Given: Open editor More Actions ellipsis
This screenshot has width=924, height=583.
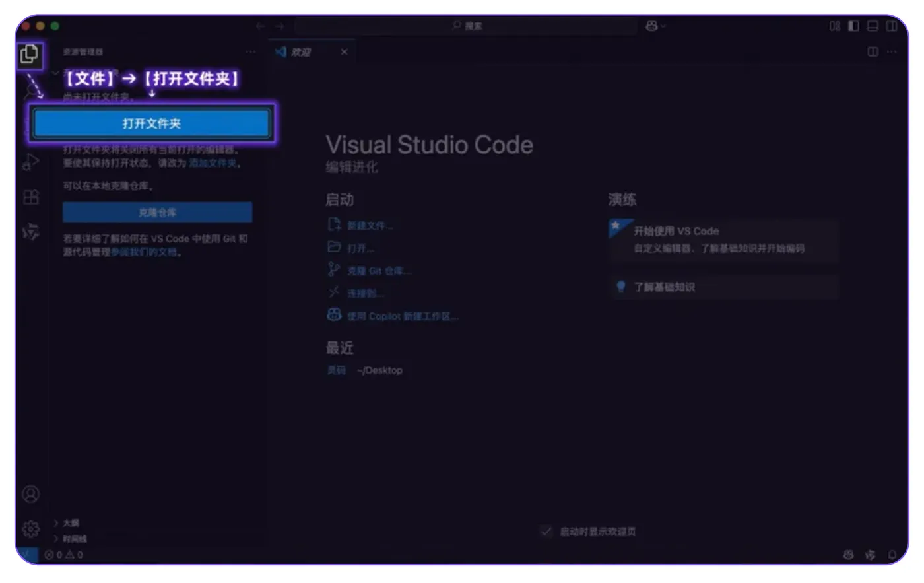Looking at the screenshot, I should pyautogui.click(x=892, y=51).
